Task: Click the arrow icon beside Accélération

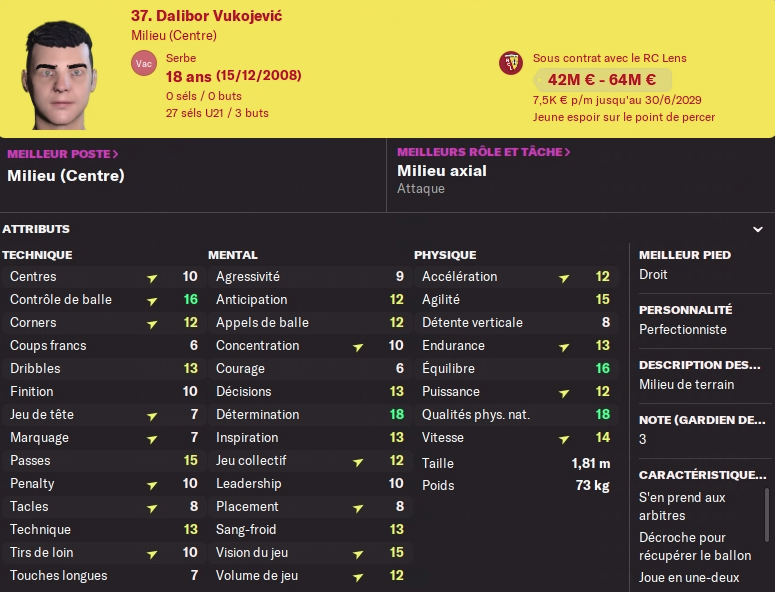Action: point(564,277)
